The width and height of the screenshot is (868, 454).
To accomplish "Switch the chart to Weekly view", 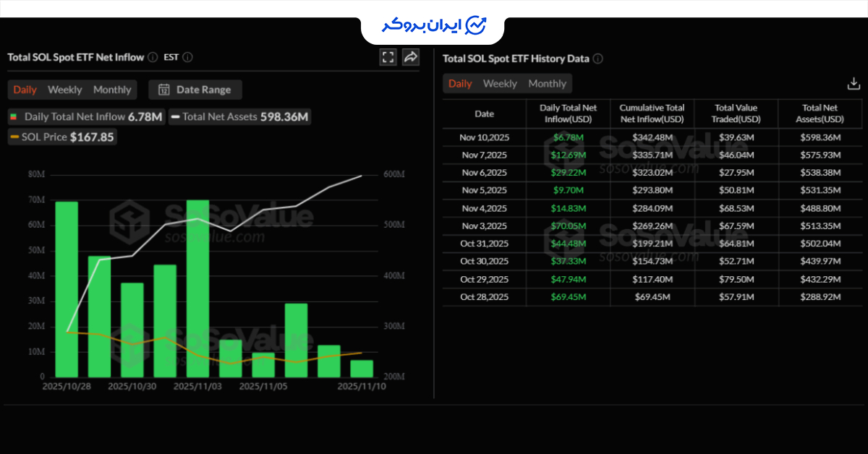I will pos(65,90).
